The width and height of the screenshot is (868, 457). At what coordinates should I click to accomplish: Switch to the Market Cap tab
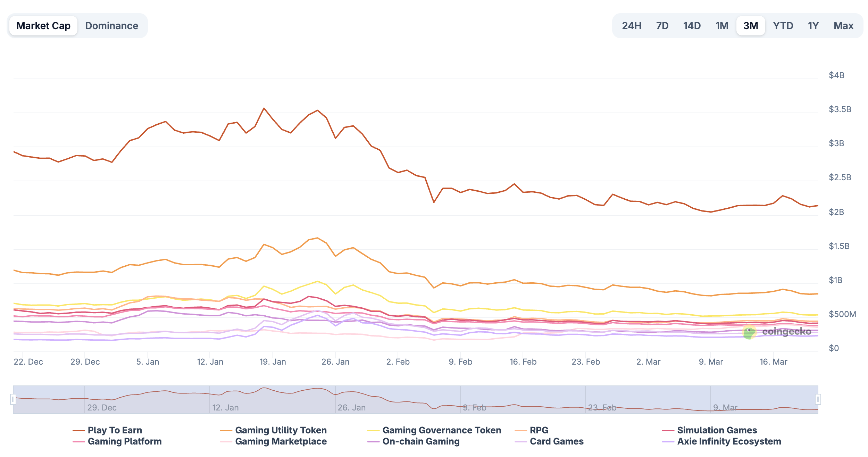43,26
